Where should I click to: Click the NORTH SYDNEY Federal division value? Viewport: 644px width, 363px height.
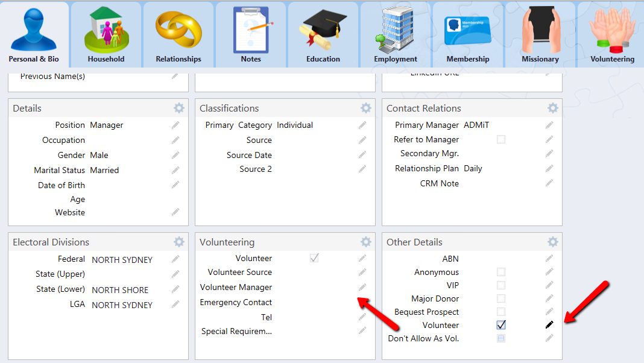[122, 260]
